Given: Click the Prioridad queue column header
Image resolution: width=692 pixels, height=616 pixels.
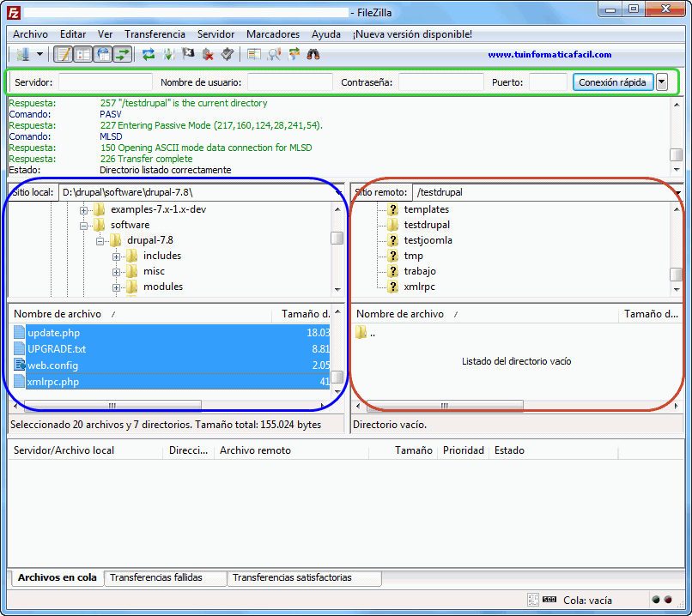Looking at the screenshot, I should 464,450.
